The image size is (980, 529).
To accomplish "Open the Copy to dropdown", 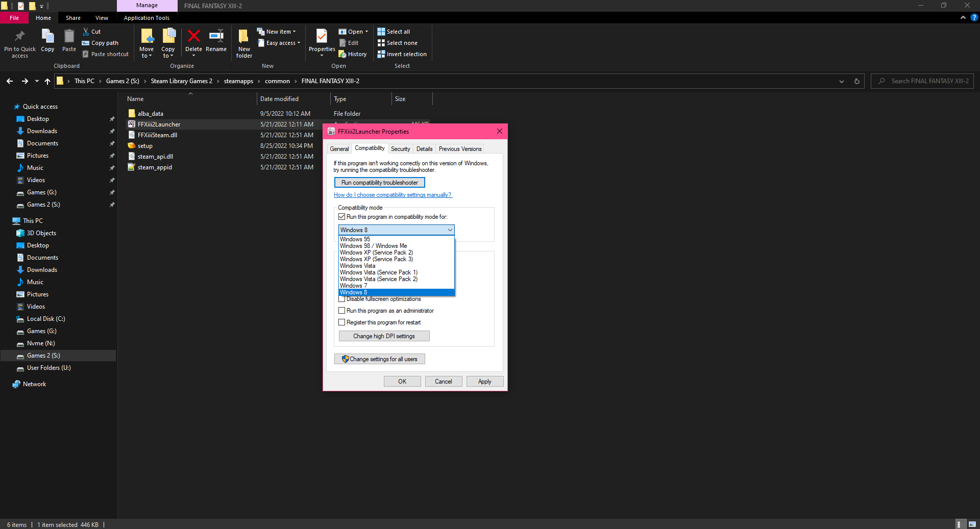I will (168, 56).
